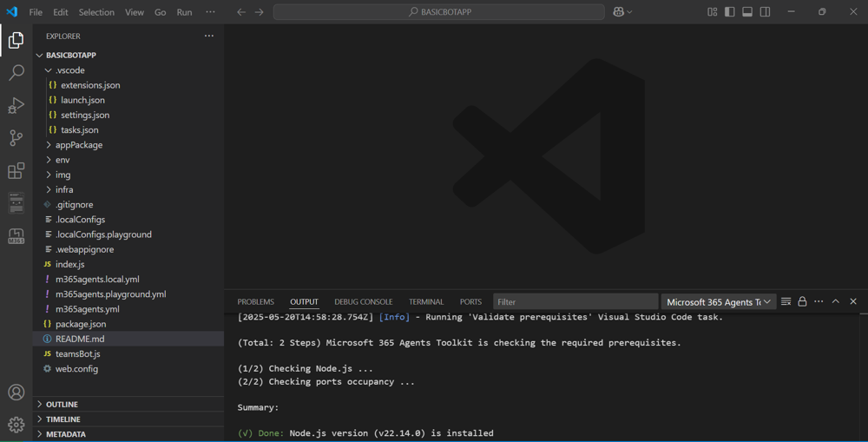Switch to the DEBUG CONSOLE tab

click(363, 302)
